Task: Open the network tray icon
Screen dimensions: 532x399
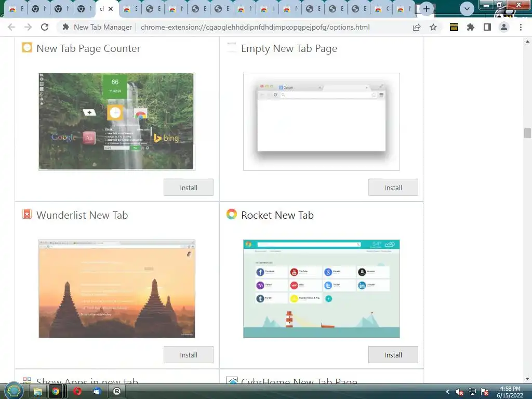Action: (472, 392)
